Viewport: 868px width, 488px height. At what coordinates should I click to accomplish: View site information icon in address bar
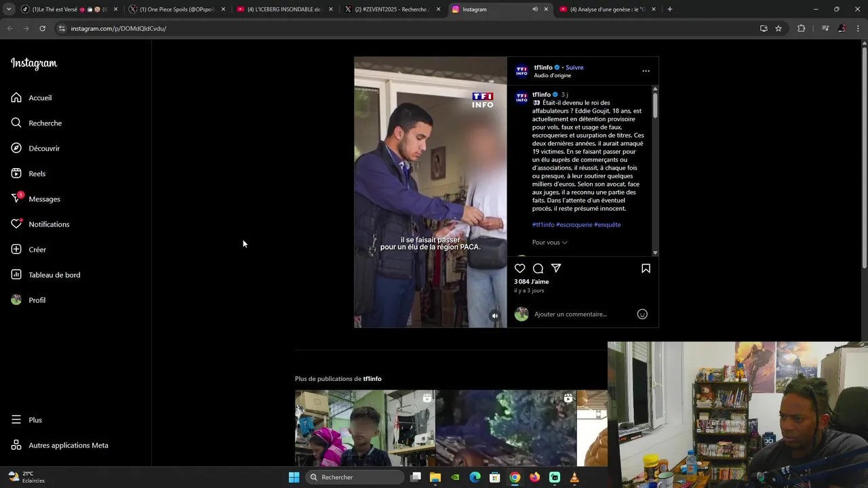(x=62, y=28)
